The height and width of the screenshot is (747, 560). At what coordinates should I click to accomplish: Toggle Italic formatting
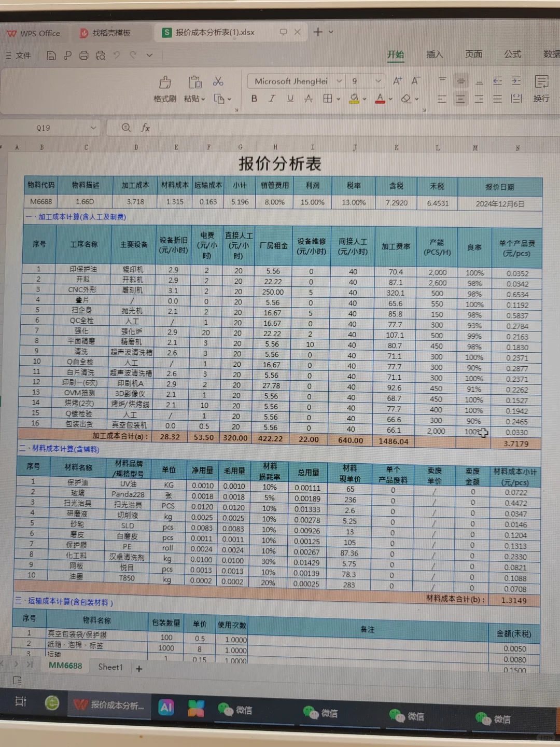pyautogui.click(x=272, y=99)
